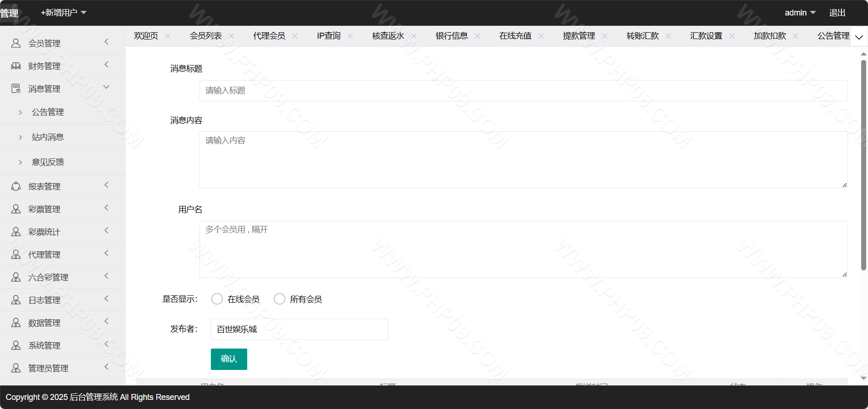Close the IP查询 tab
Image resolution: width=868 pixels, height=409 pixels.
[x=350, y=36]
